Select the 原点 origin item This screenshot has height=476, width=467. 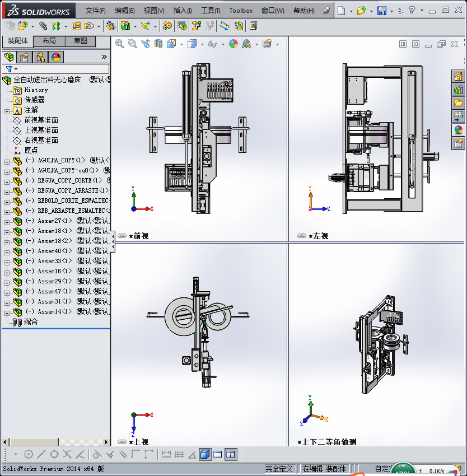pyautogui.click(x=31, y=150)
